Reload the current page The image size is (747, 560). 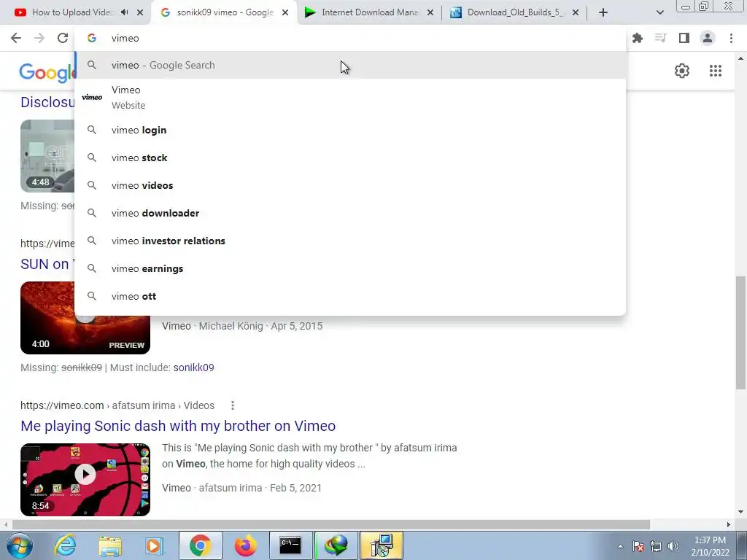coord(63,38)
